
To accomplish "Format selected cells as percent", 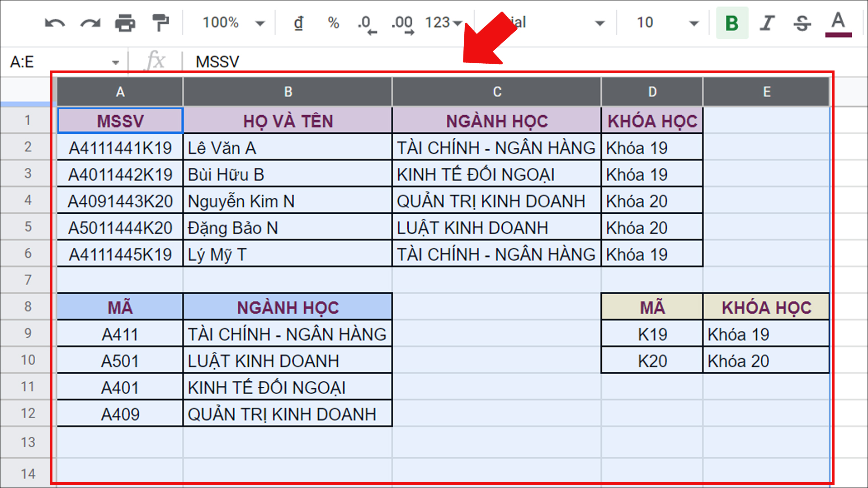I will coord(333,23).
